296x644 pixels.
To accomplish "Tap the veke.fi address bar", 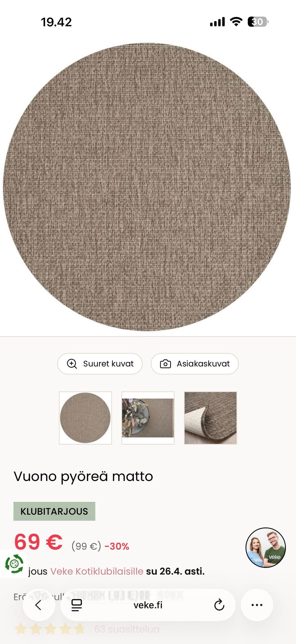I will tap(148, 605).
